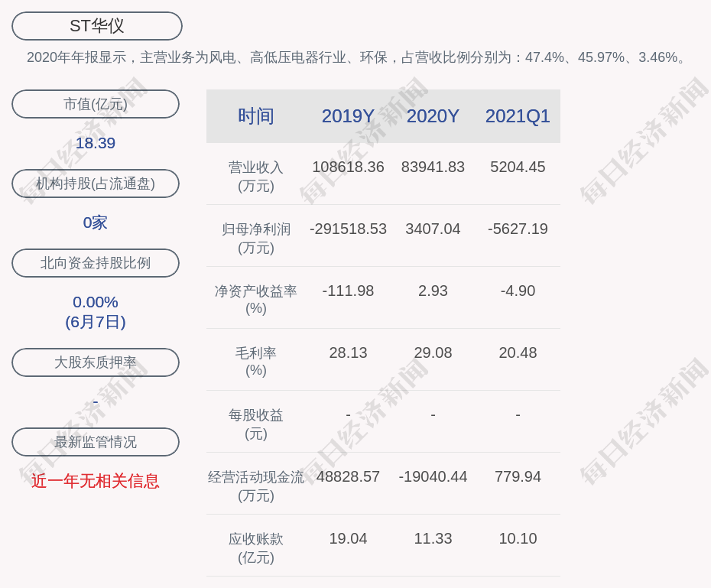
Task: Select ROE value -111.98
Action: coord(348,291)
